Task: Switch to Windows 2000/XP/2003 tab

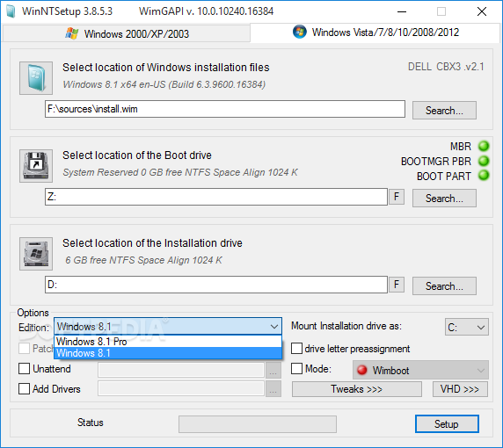Action: tap(127, 33)
